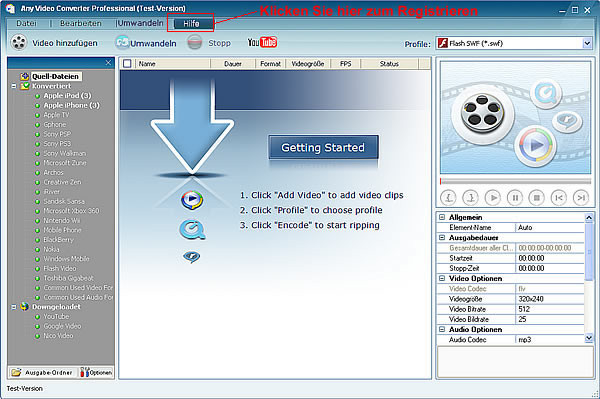
Task: Select Sony PSP entry
Action: click(x=57, y=134)
